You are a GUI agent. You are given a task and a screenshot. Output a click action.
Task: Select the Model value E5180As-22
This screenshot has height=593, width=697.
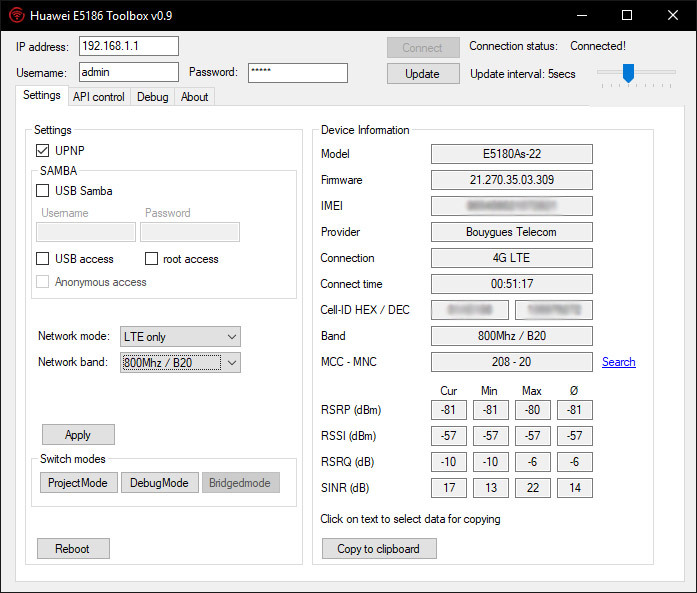click(x=512, y=154)
